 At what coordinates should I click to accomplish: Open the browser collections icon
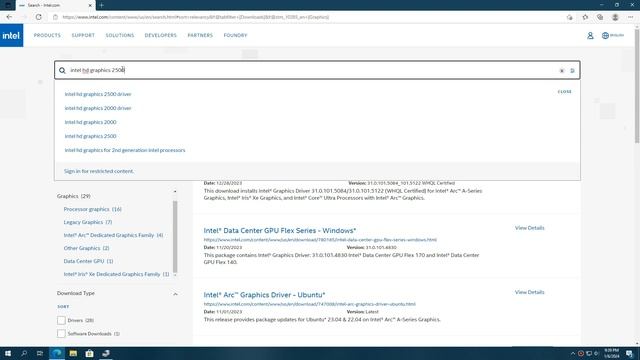[600, 17]
